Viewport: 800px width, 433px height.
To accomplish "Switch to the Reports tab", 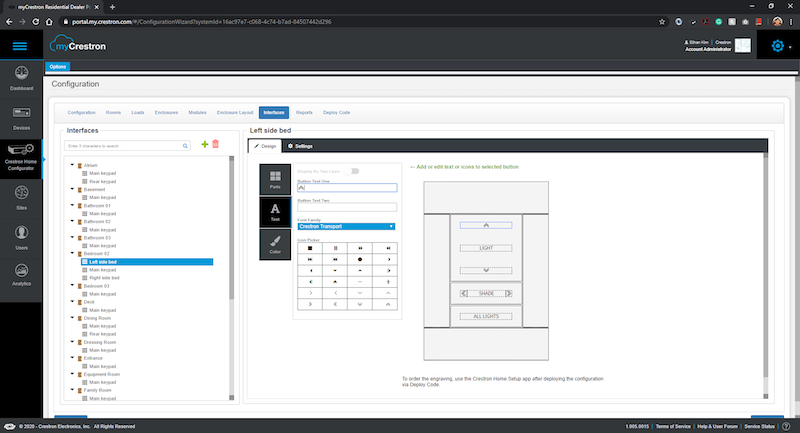I will (x=304, y=113).
